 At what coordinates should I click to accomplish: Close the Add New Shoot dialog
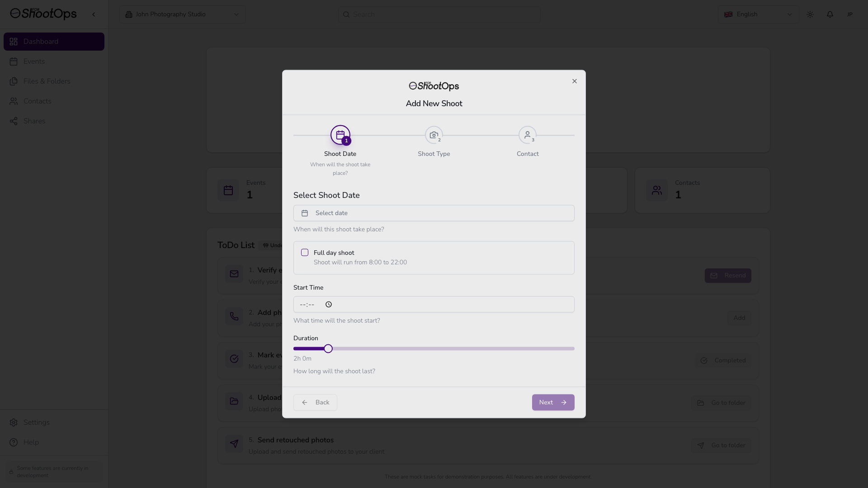(575, 81)
